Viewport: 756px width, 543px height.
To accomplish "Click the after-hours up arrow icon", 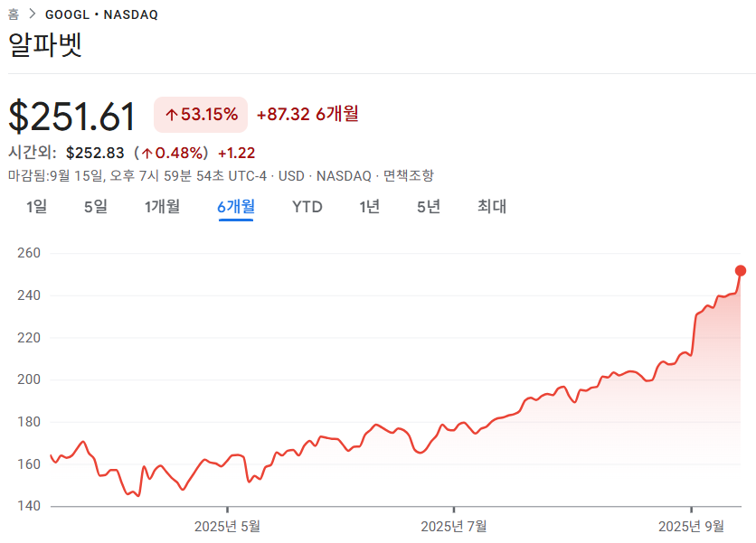I will pyautogui.click(x=147, y=154).
